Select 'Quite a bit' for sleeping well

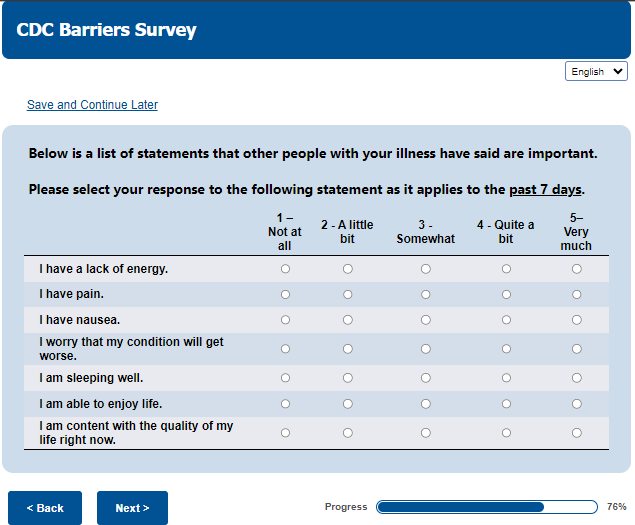click(506, 378)
